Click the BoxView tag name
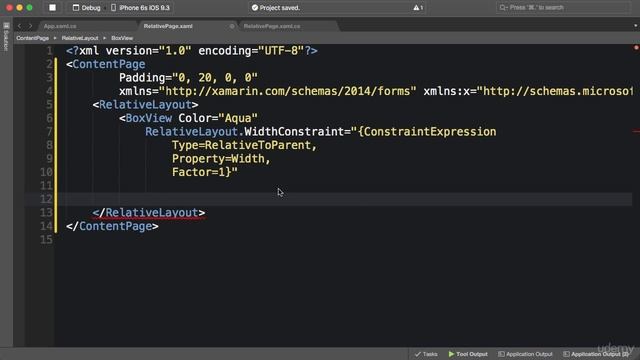640x360 pixels. tap(149, 118)
